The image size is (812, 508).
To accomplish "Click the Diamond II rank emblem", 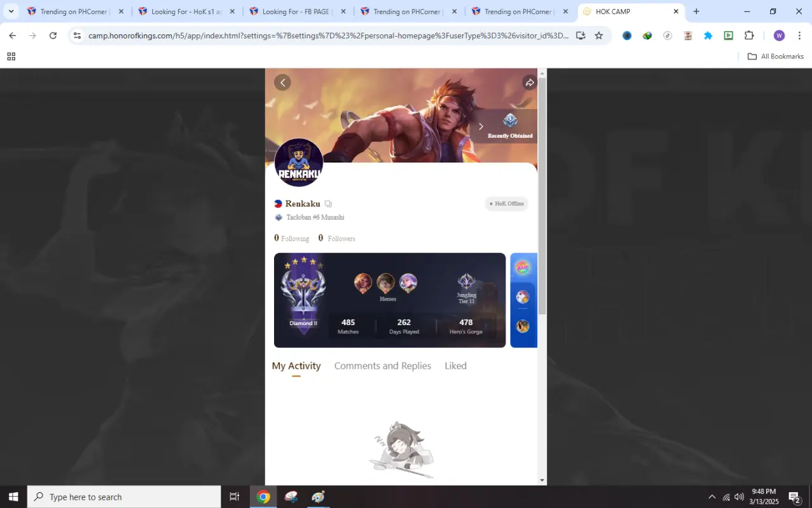I will coord(303,293).
